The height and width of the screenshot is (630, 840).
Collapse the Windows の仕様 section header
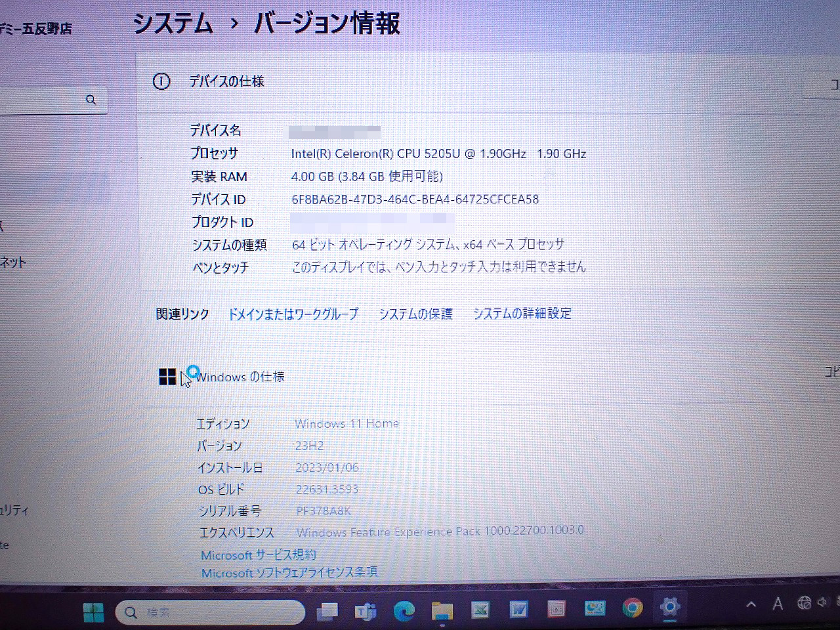[x=488, y=377]
